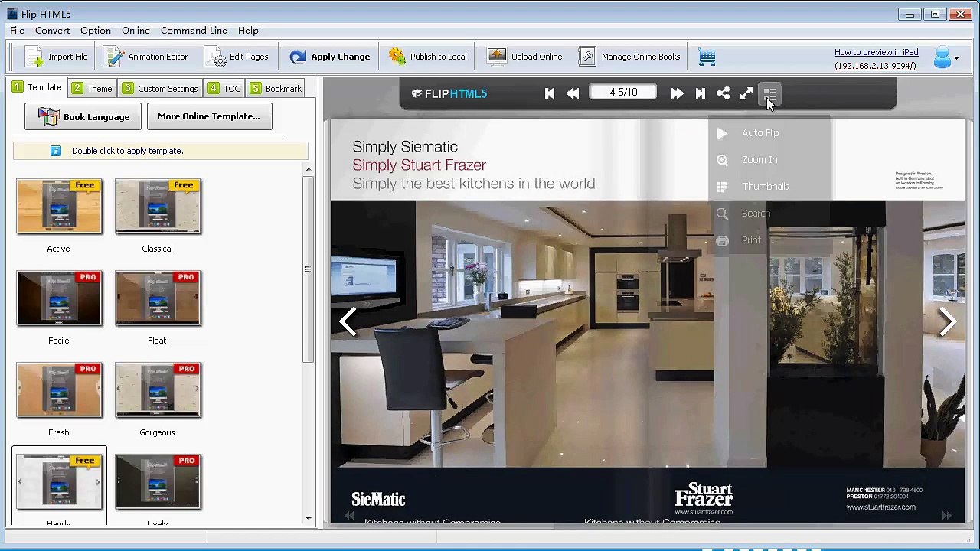This screenshot has height=551, width=980.
Task: Select the Active template thumbnail
Action: (59, 207)
